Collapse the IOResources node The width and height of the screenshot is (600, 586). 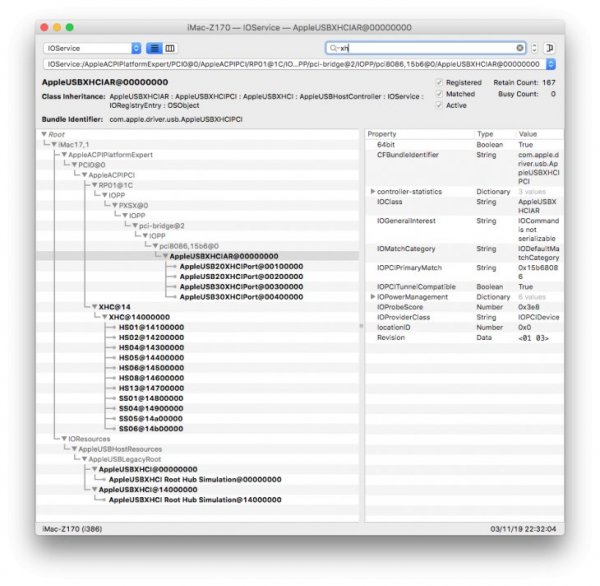click(64, 439)
